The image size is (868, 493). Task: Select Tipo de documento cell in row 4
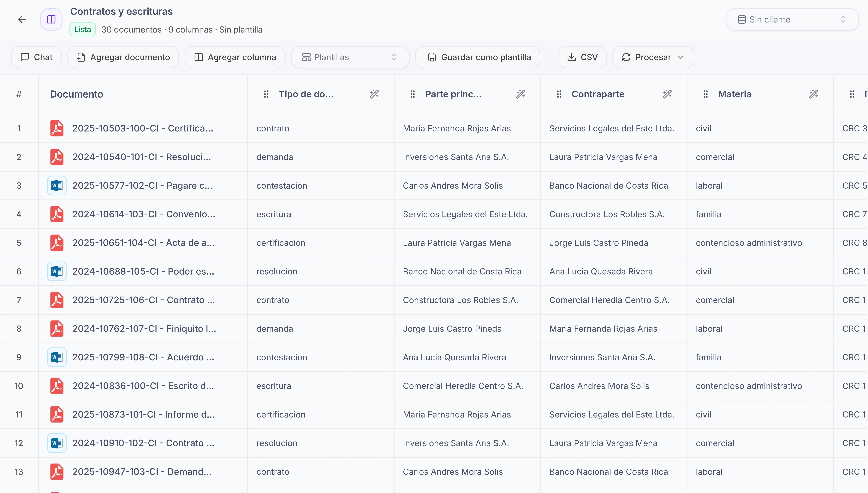click(321, 214)
